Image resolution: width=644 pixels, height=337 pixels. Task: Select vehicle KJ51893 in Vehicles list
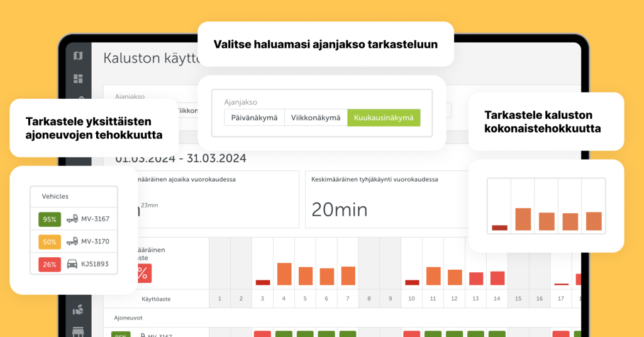click(74, 264)
